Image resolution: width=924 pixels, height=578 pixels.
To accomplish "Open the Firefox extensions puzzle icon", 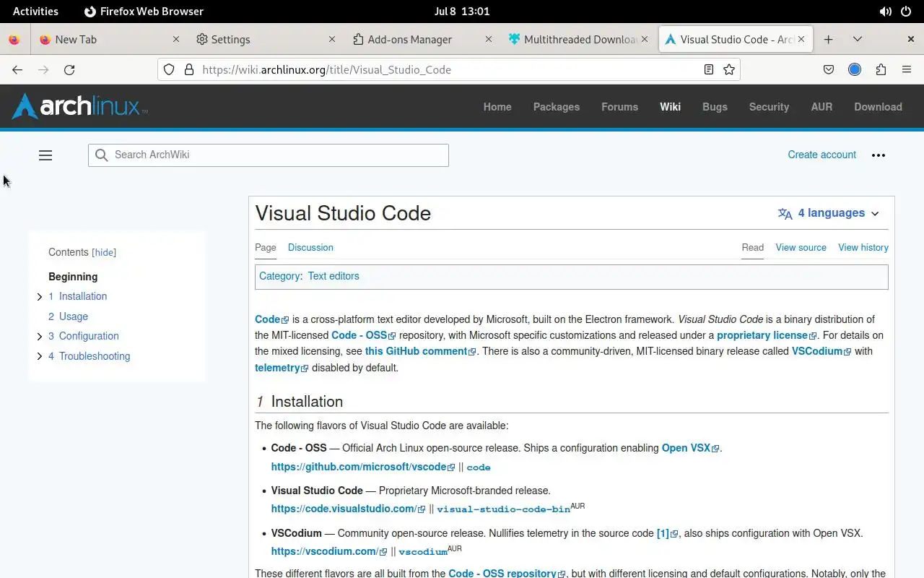I will click(881, 70).
